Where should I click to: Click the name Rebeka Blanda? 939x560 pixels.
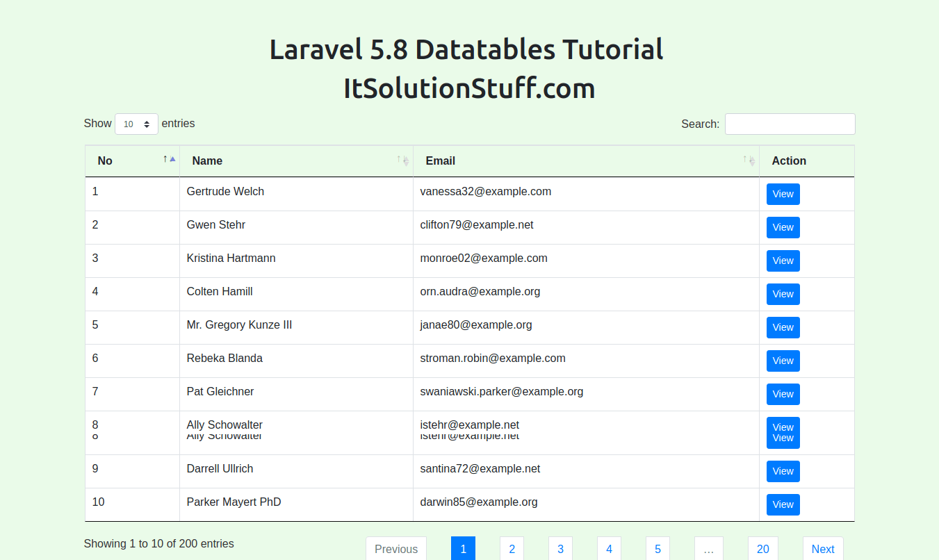(x=224, y=358)
